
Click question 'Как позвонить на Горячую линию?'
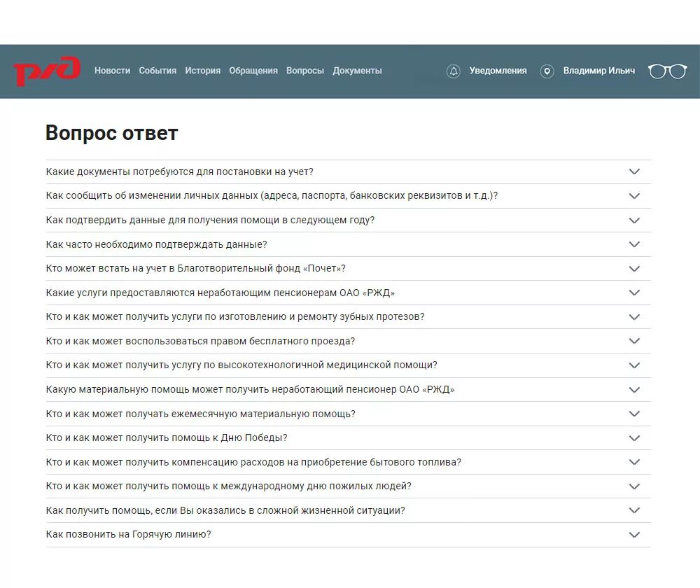click(x=128, y=534)
